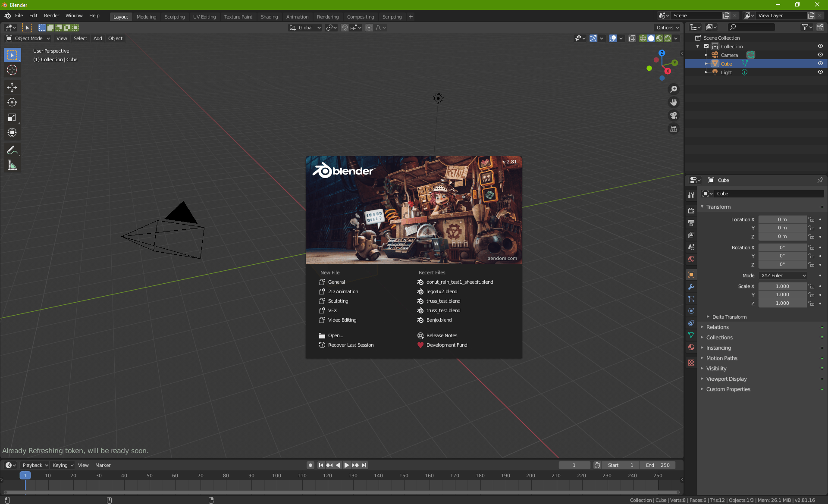Select the Annotate tool
The image size is (828, 504).
(x=12, y=150)
